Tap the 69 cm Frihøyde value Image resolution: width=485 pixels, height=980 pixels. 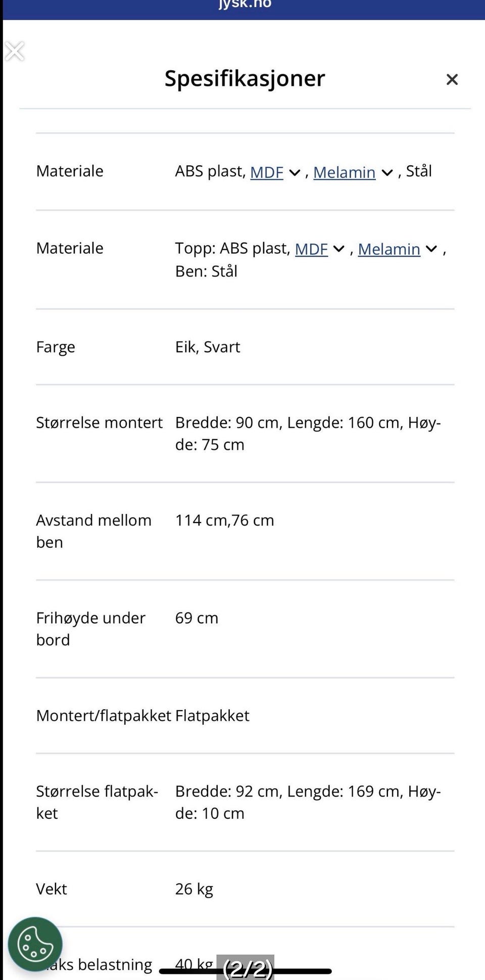point(197,618)
